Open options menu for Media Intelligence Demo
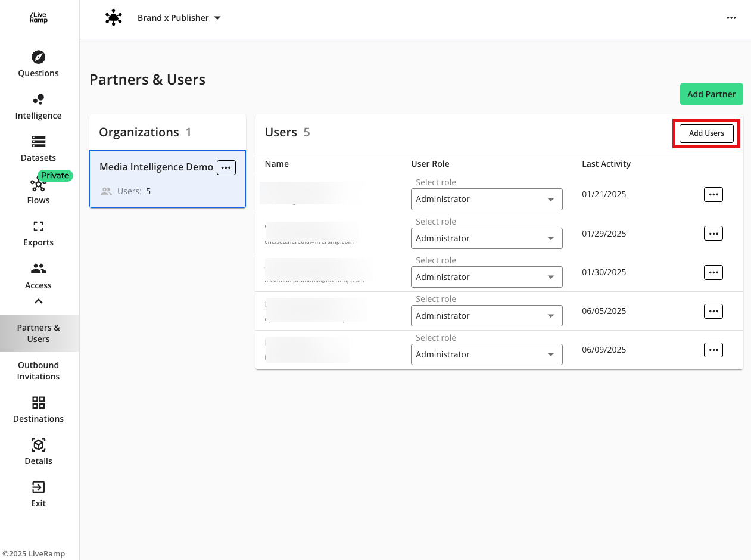 (226, 168)
